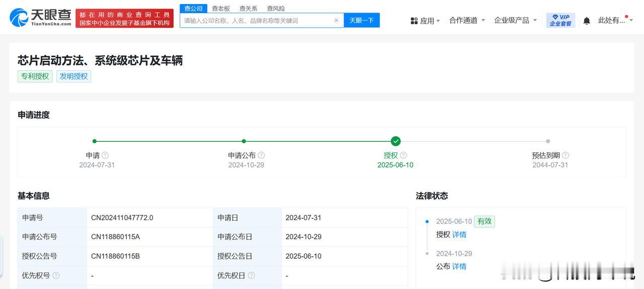Click the 专利授权 tag
The width and height of the screenshot is (644, 289).
[35, 76]
